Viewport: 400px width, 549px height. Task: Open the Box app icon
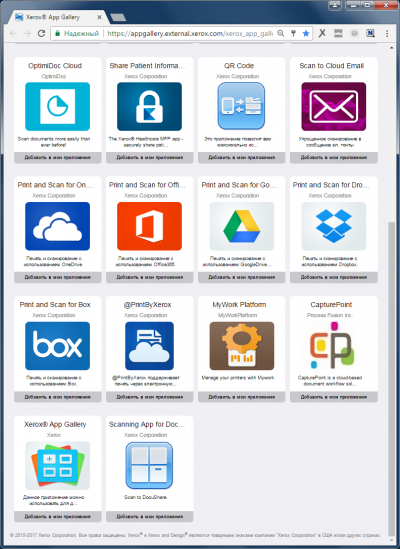(x=57, y=346)
